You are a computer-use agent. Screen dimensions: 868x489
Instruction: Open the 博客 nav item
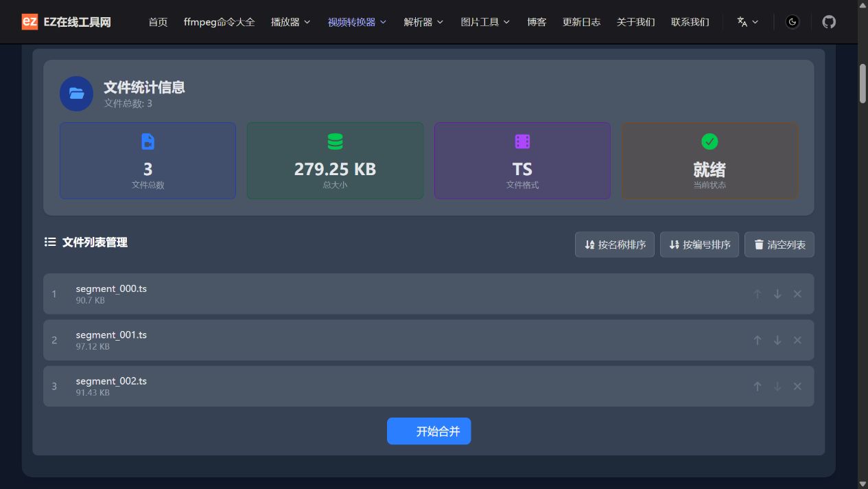(x=537, y=22)
